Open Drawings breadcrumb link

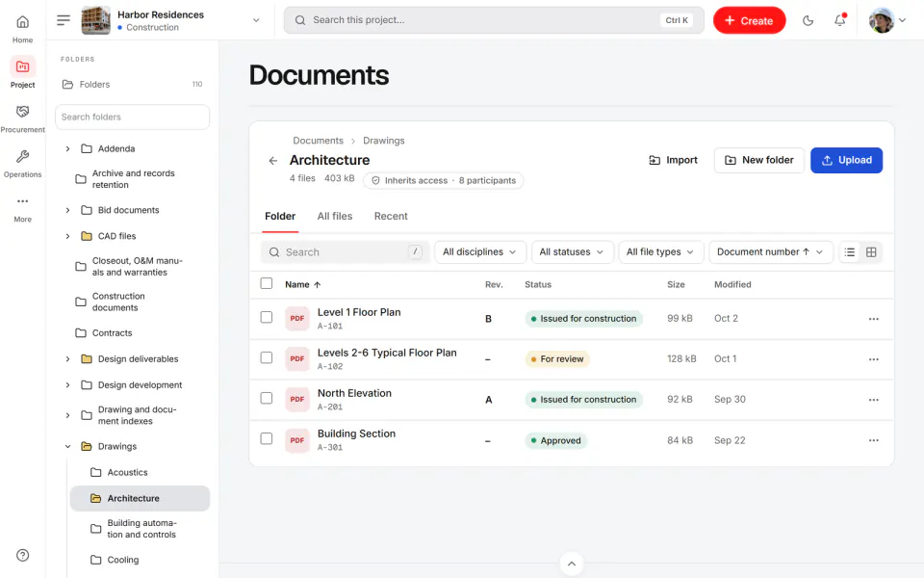click(x=384, y=141)
